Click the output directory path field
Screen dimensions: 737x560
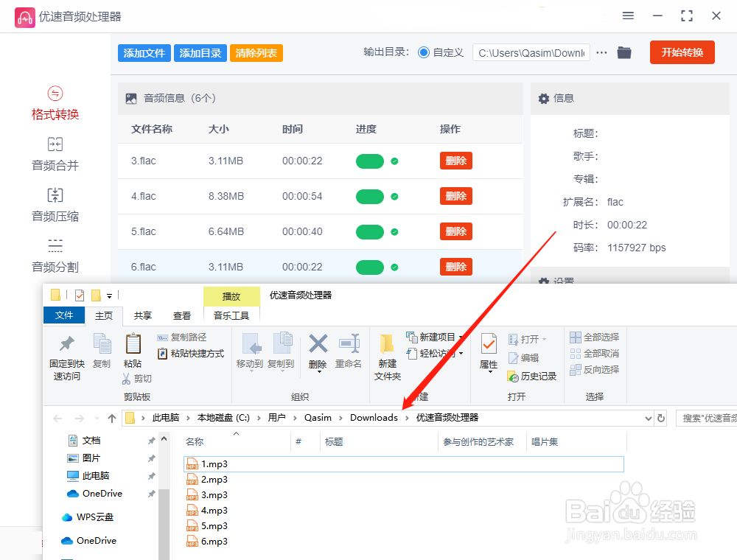point(531,52)
